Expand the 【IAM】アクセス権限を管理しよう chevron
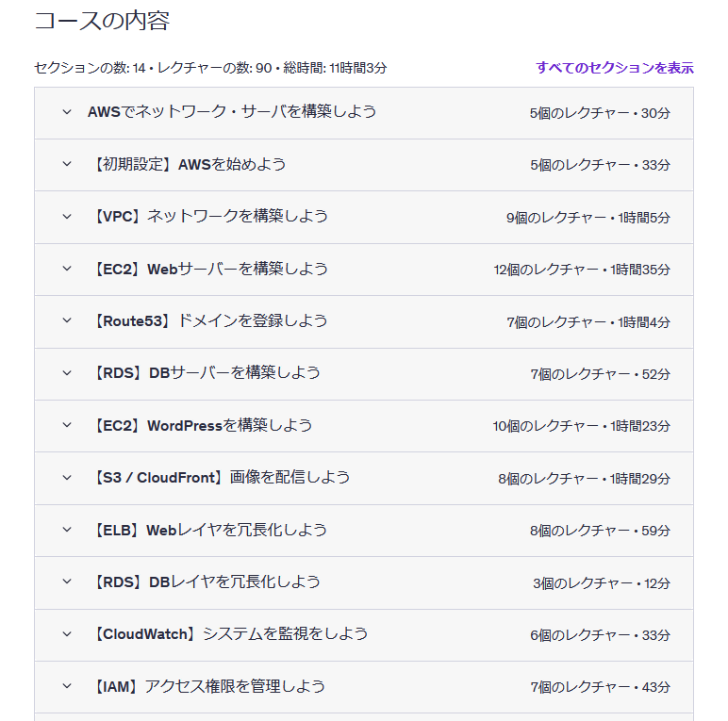This screenshot has height=721, width=728. (67, 686)
